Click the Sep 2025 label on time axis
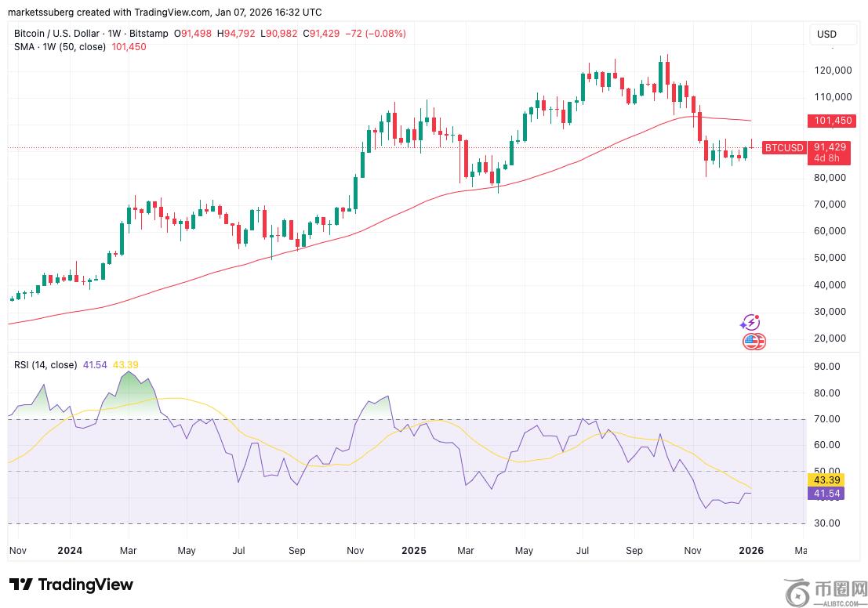This screenshot has width=868, height=608. point(634,551)
